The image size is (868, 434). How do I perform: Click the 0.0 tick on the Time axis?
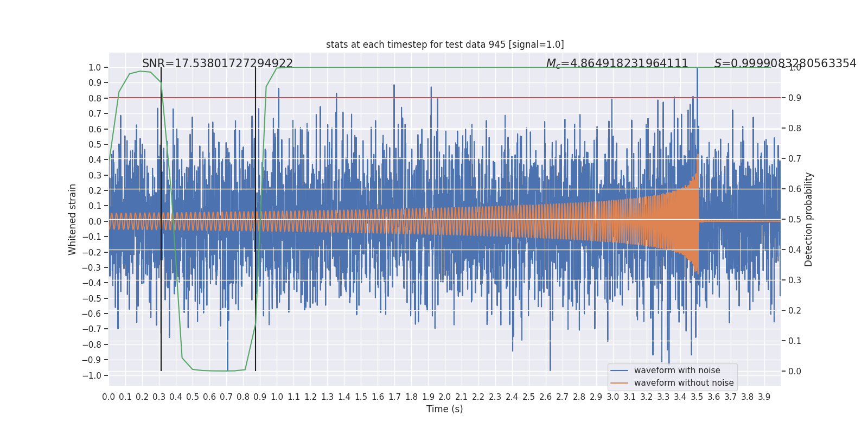tap(108, 397)
